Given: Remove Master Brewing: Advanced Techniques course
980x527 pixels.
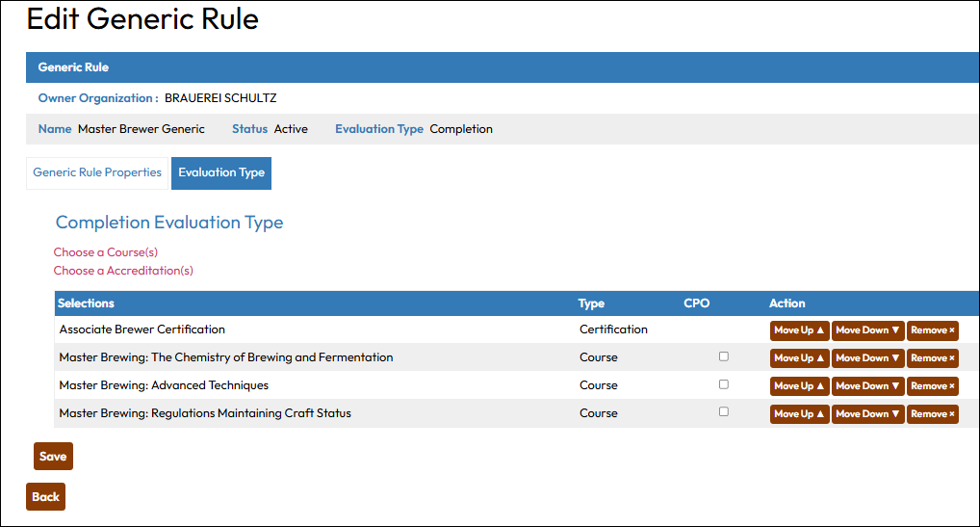Looking at the screenshot, I should [933, 386].
